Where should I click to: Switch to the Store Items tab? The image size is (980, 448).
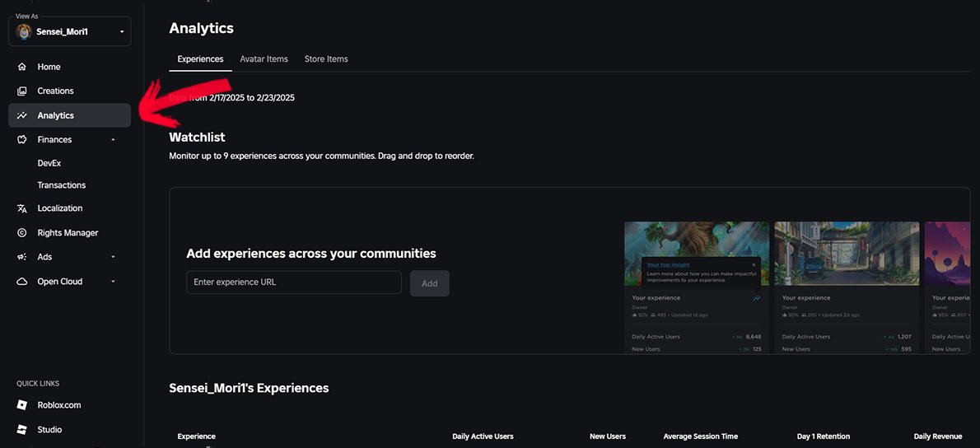tap(326, 59)
